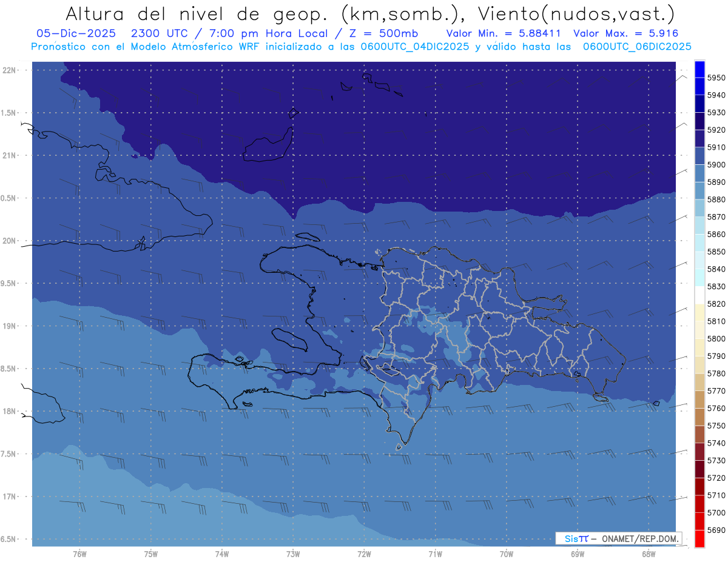This screenshot has width=728, height=562.
Task: Click the 75W longitude label
Action: point(150,554)
